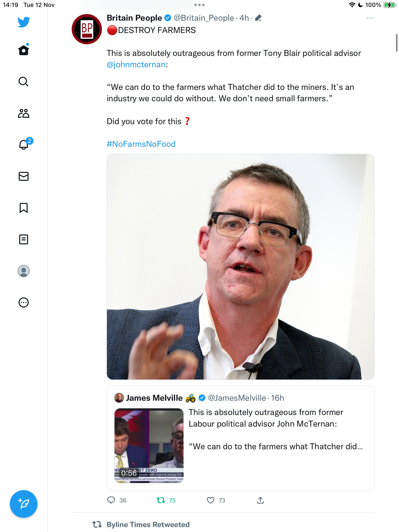399x532 pixels.
Task: Toggle retweet on tweet with 75 retweets
Action: (161, 500)
